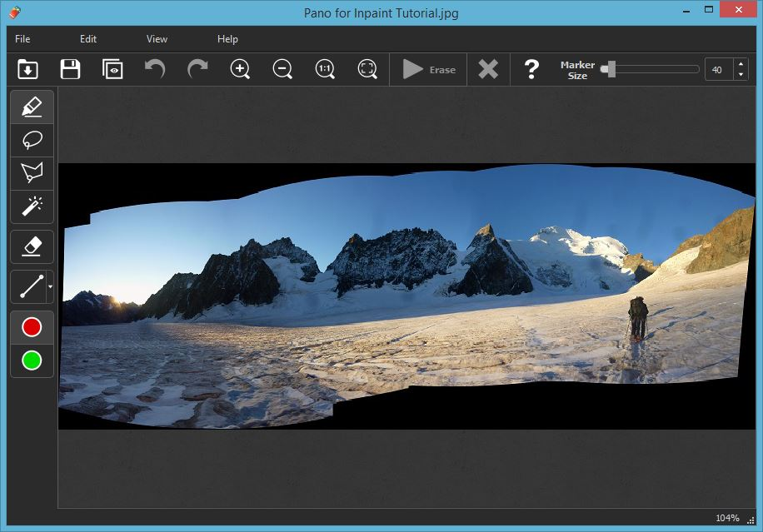Open the View menu
The width and height of the screenshot is (763, 532).
click(x=157, y=39)
